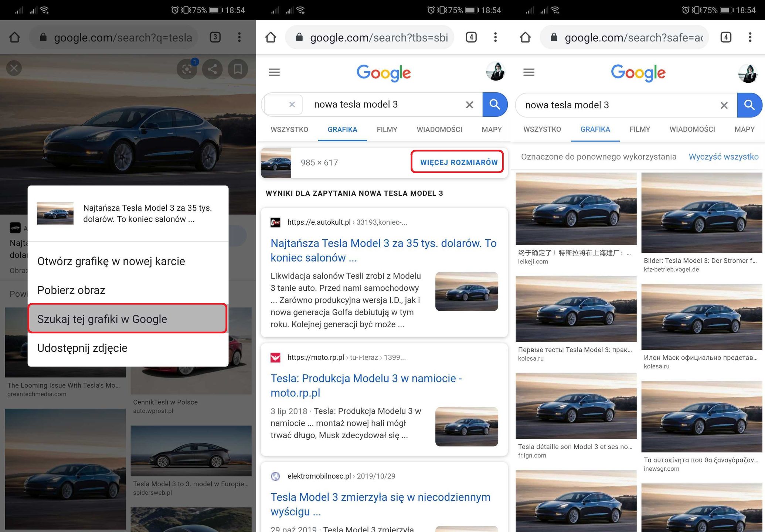Viewport: 765px width, 532px height.
Task: Tap the blue search magnifier button
Action: point(495,105)
